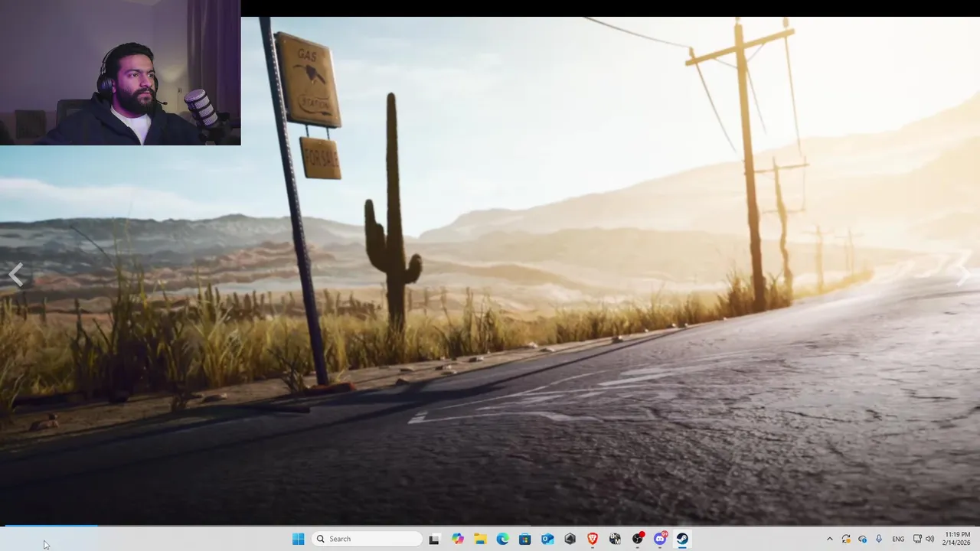Viewport: 980px width, 551px height.
Task: Go to next screenshot with right arrow
Action: [x=963, y=274]
